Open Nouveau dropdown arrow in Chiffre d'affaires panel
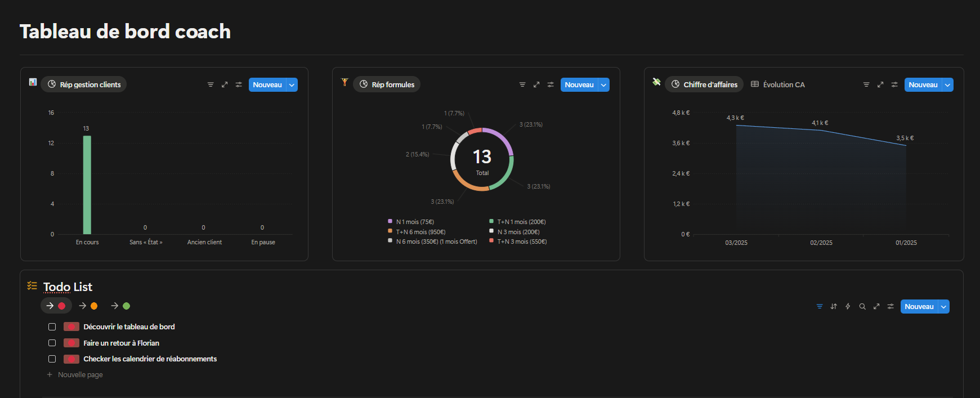 coord(947,85)
